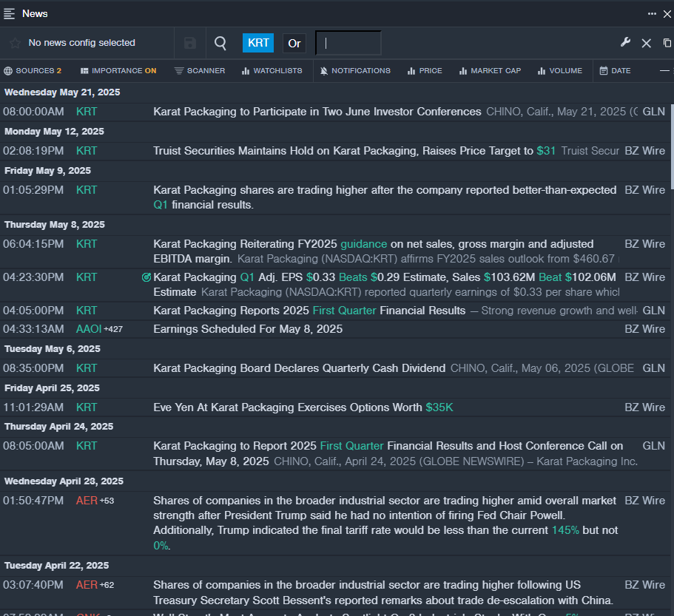Click BZ Wire source on the 02:08:19PM row

(644, 151)
